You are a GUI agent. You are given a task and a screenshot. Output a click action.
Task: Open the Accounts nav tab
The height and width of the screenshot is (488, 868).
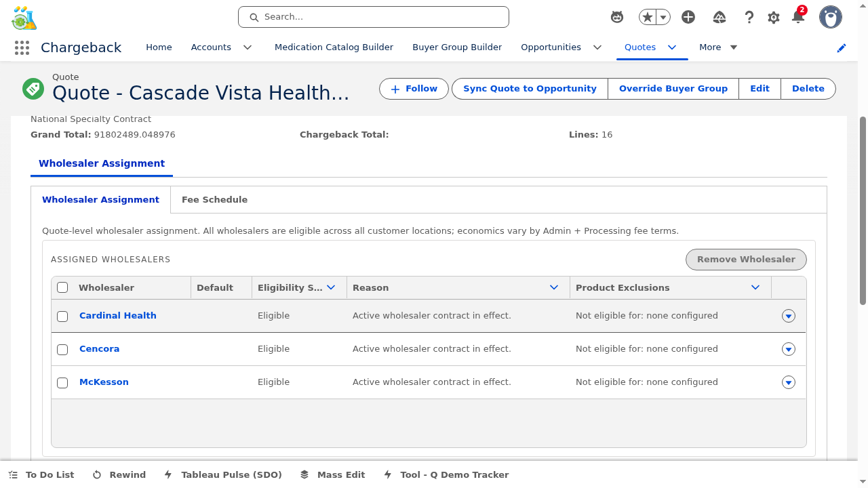[x=211, y=47]
